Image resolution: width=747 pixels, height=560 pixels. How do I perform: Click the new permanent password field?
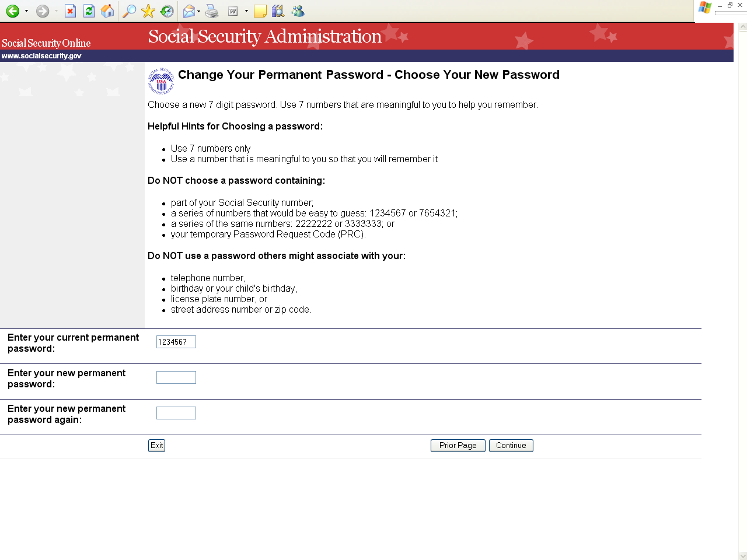176,377
